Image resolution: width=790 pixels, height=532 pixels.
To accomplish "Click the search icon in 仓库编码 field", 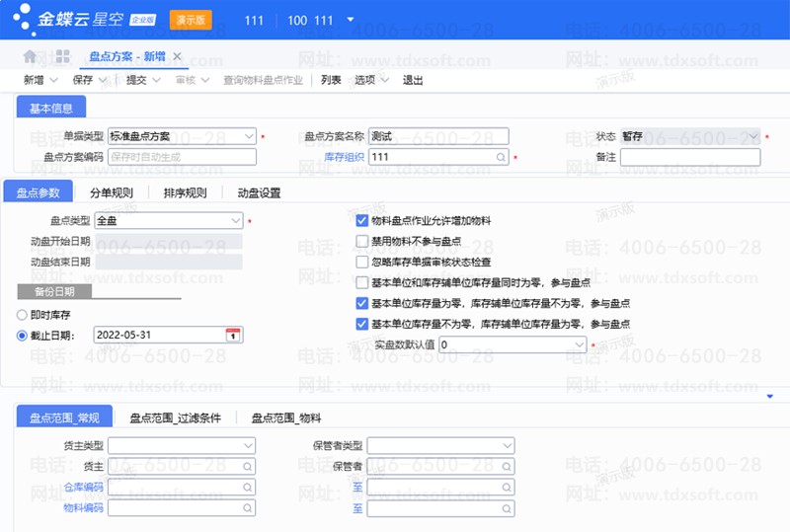I will click(x=249, y=487).
